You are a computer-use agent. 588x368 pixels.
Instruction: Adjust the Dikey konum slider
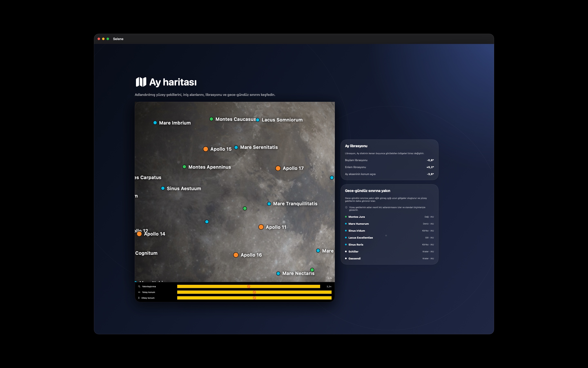(254, 298)
